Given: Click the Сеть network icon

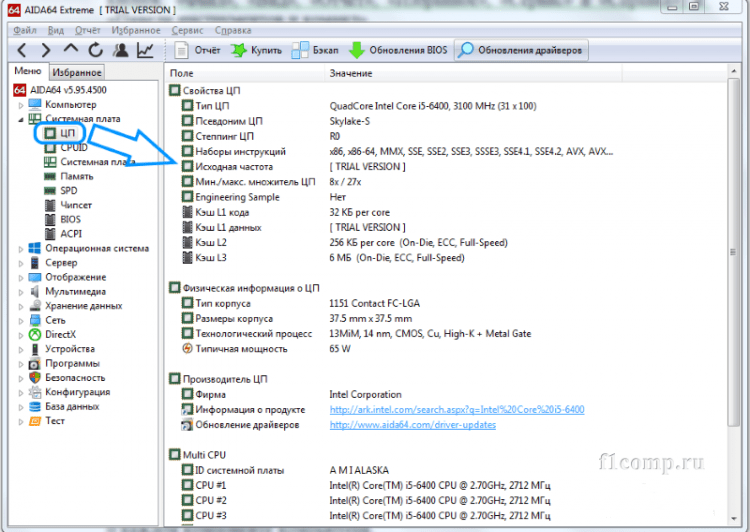Looking at the screenshot, I should pyautogui.click(x=34, y=320).
